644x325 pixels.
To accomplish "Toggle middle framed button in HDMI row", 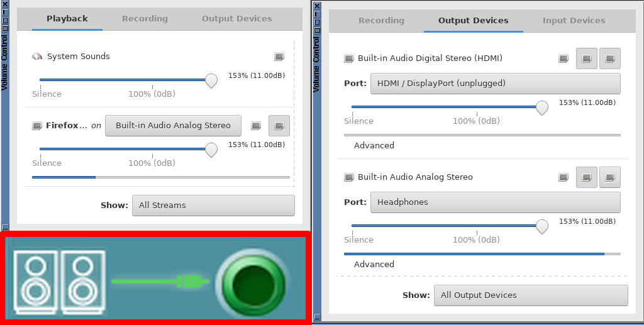I will click(x=587, y=58).
